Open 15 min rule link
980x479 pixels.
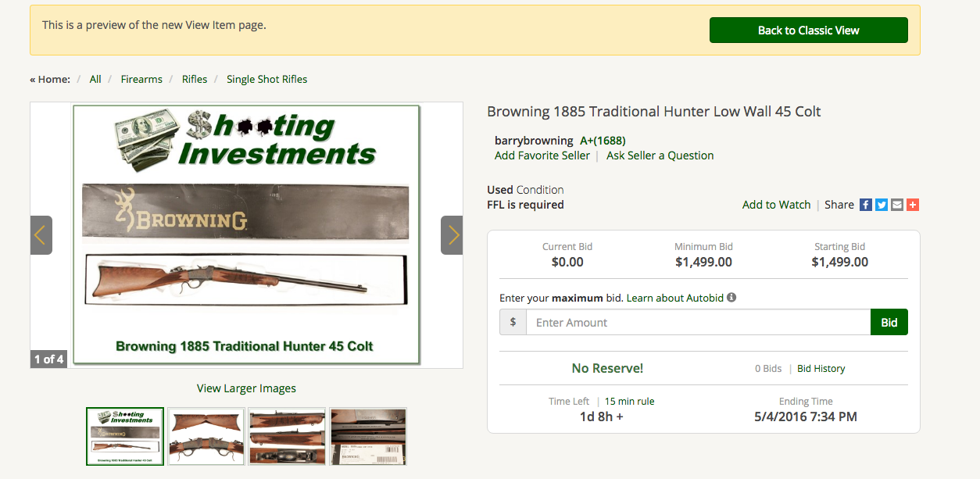tap(630, 401)
